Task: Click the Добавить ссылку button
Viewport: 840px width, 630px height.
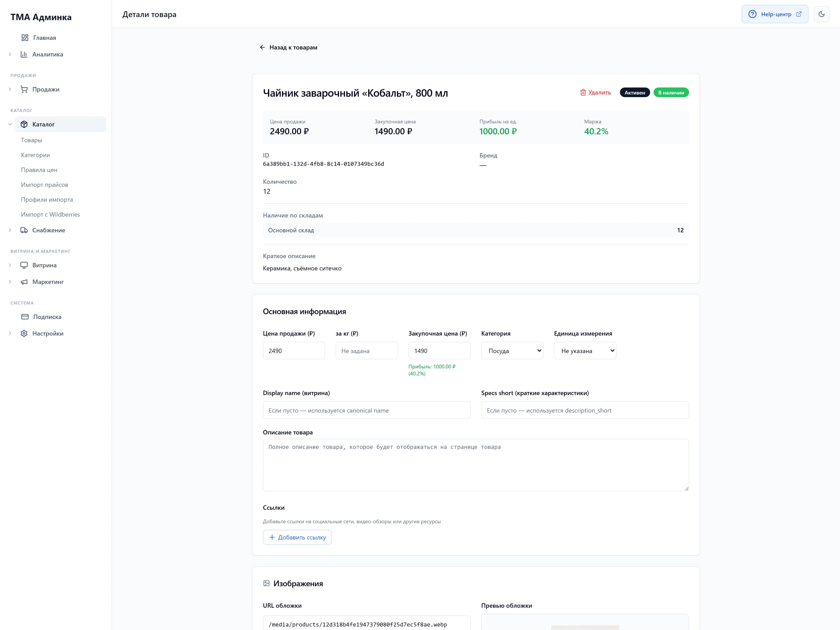Action: (297, 537)
